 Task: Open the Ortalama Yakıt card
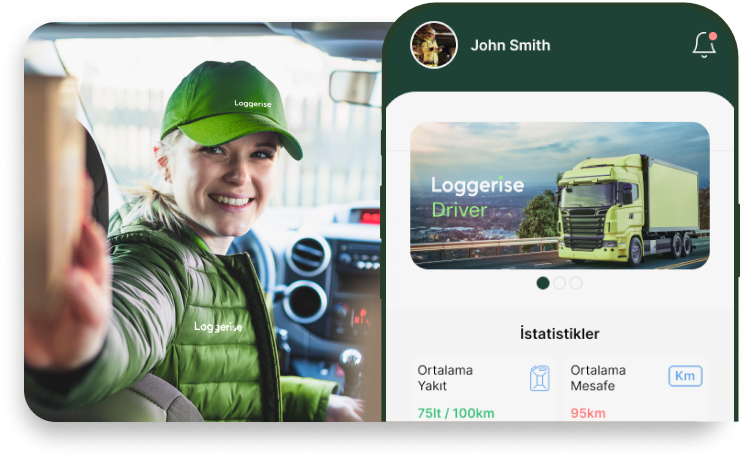coord(483,388)
